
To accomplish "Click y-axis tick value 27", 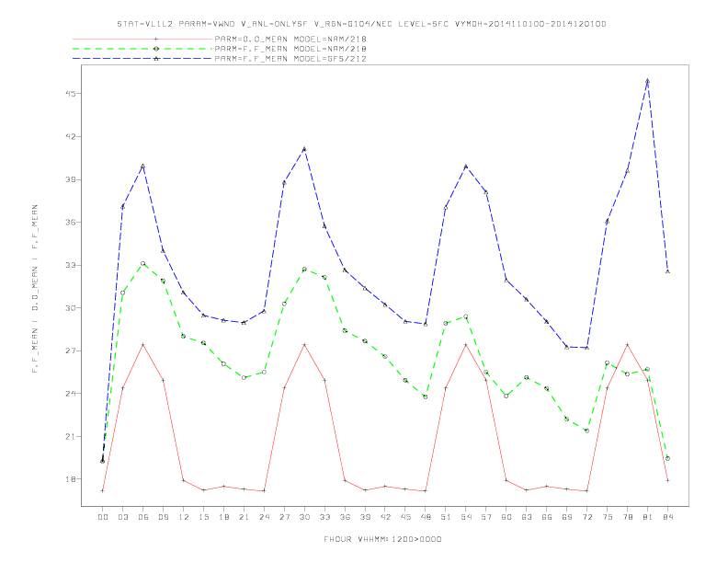I will coord(70,350).
